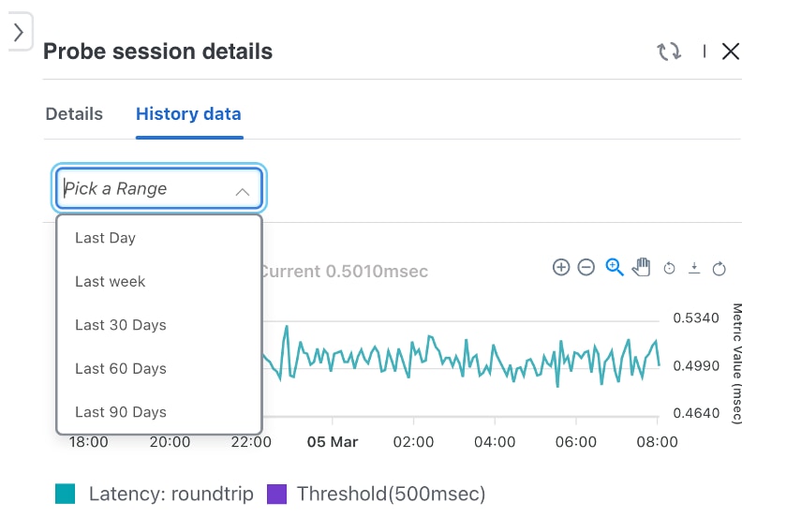801x532 pixels.
Task: Close the Probe session details panel
Action: pyautogui.click(x=731, y=52)
